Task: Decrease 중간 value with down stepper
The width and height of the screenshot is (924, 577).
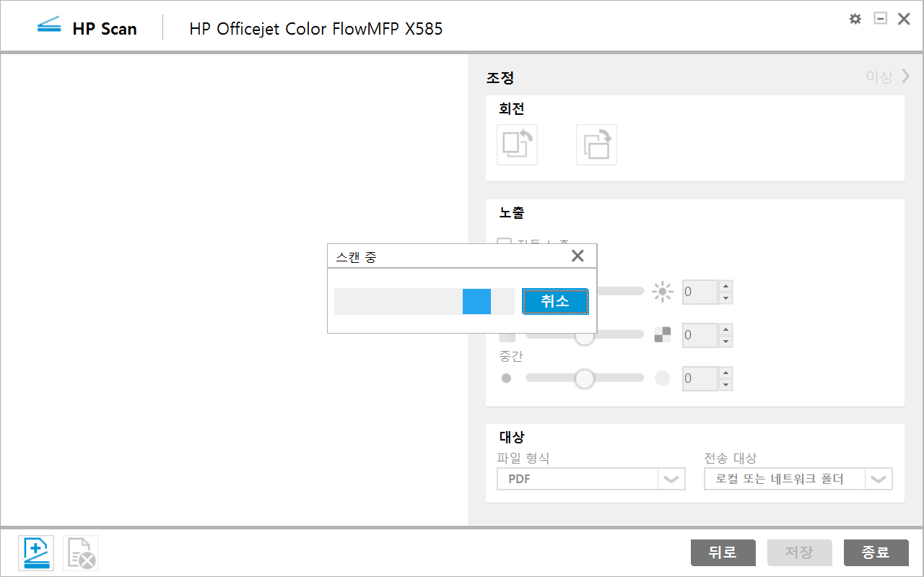Action: coord(725,384)
